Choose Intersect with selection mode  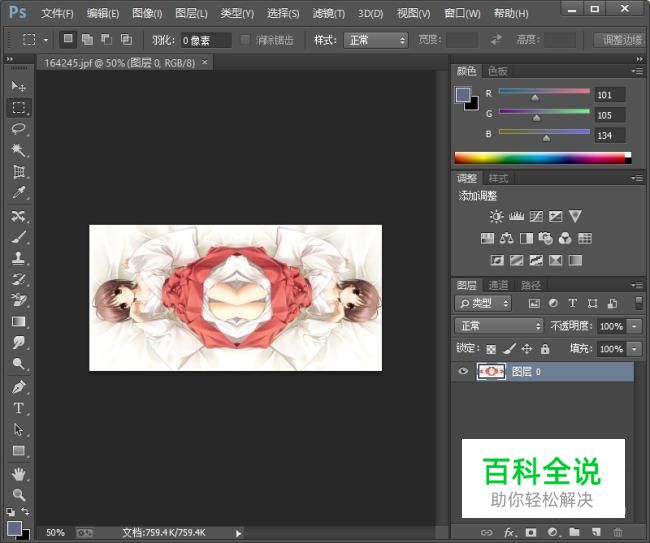click(126, 40)
